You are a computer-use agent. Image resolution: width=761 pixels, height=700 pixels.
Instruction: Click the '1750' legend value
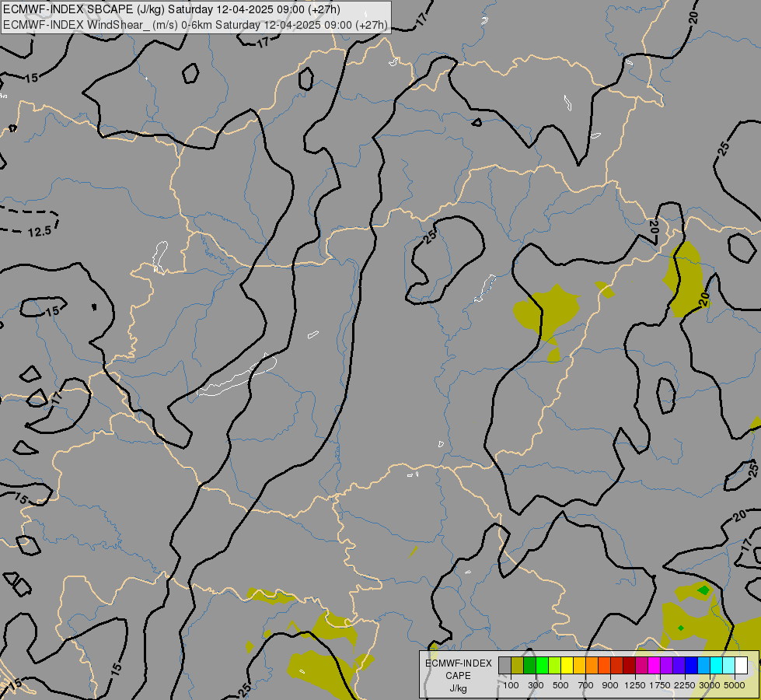point(660,685)
